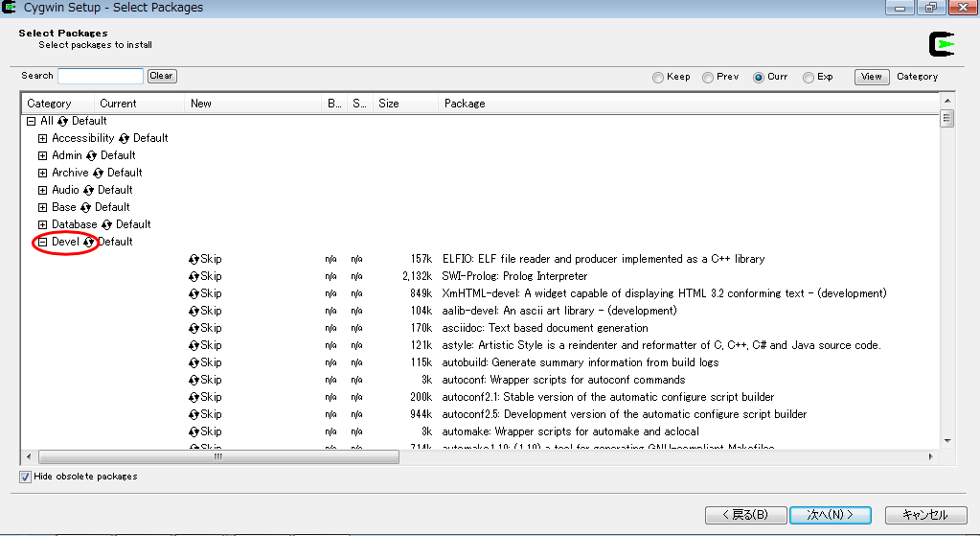Click the Cygwin title bar icon

click(x=9, y=8)
